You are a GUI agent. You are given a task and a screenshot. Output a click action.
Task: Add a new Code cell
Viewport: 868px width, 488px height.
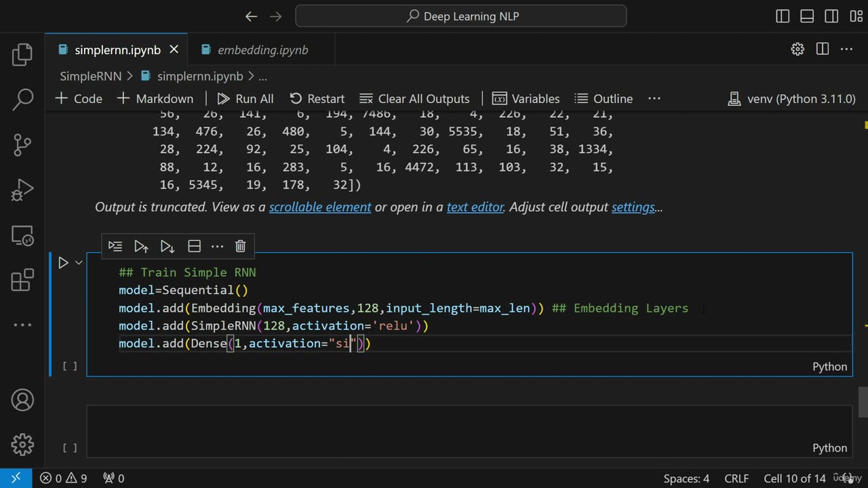coord(79,98)
